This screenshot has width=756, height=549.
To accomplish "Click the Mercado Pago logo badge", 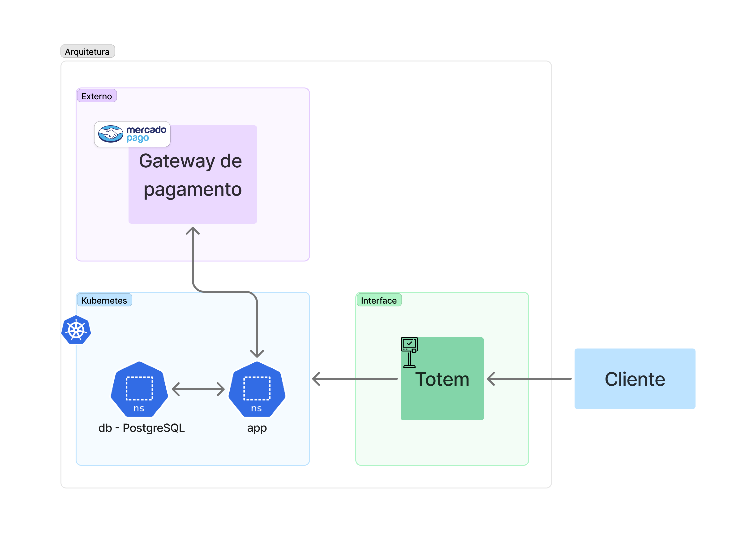I will [x=132, y=134].
